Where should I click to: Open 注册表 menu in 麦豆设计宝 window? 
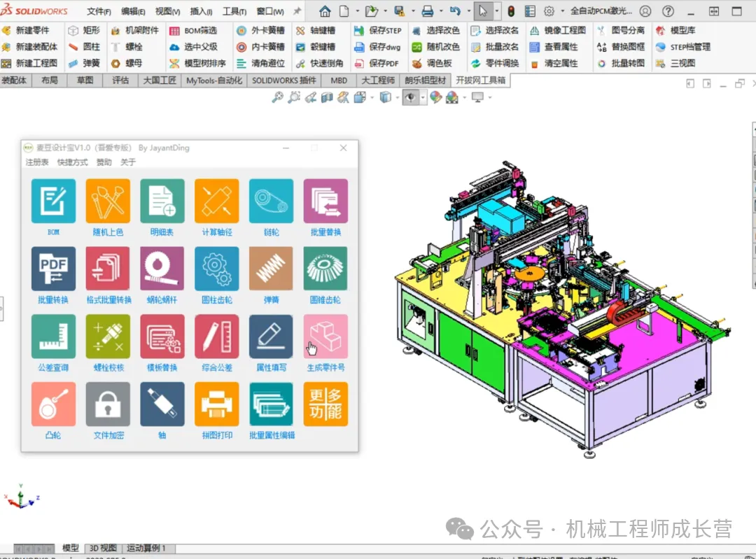[x=37, y=162]
